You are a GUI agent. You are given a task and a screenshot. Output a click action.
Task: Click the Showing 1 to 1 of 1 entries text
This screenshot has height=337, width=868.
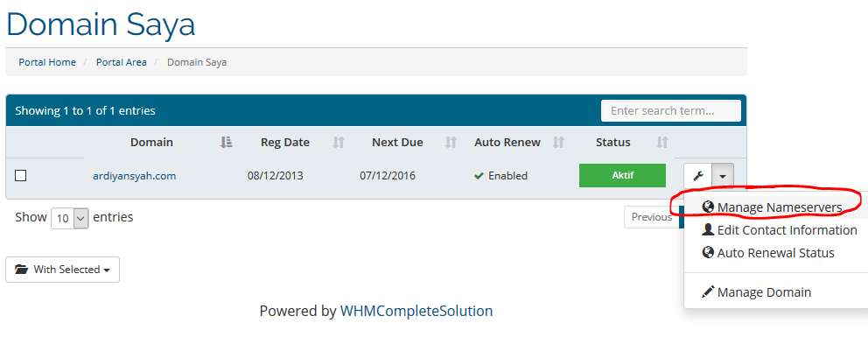[85, 110]
